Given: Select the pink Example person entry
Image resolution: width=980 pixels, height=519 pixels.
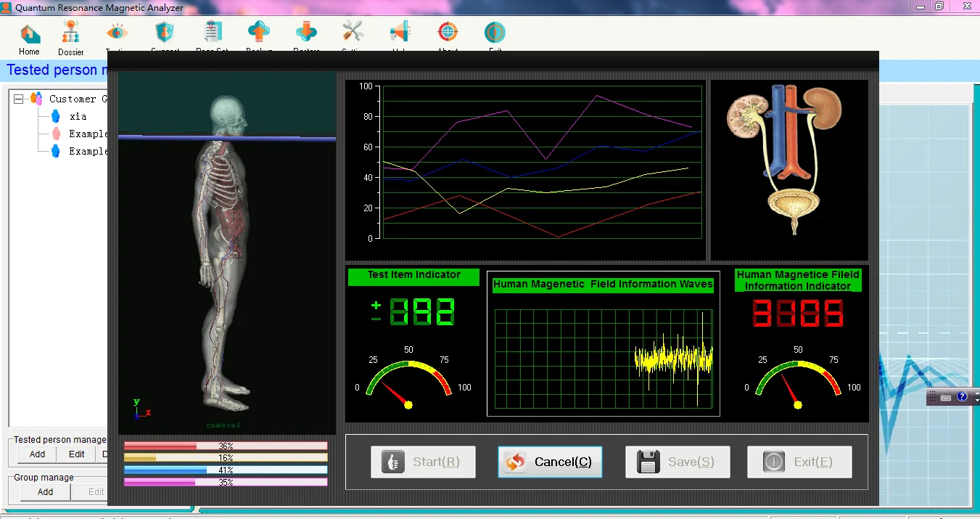Looking at the screenshot, I should point(87,134).
